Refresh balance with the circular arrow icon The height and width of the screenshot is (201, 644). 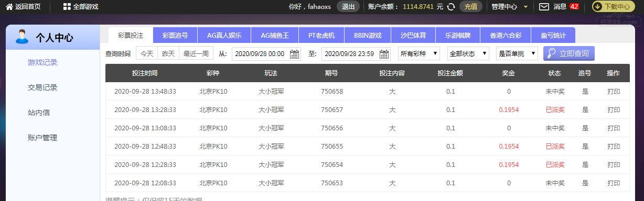pyautogui.click(x=450, y=7)
